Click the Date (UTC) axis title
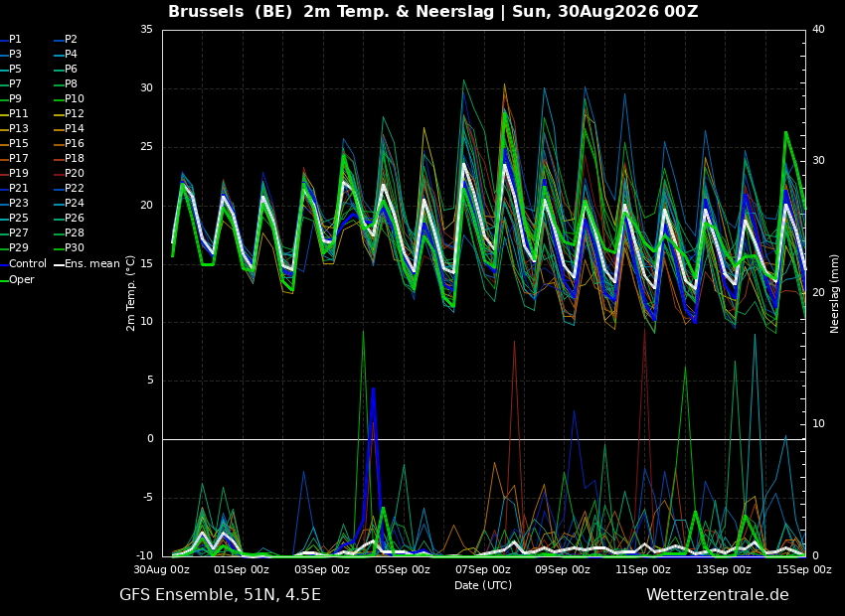Image resolution: width=845 pixels, height=616 pixels. pos(483,586)
